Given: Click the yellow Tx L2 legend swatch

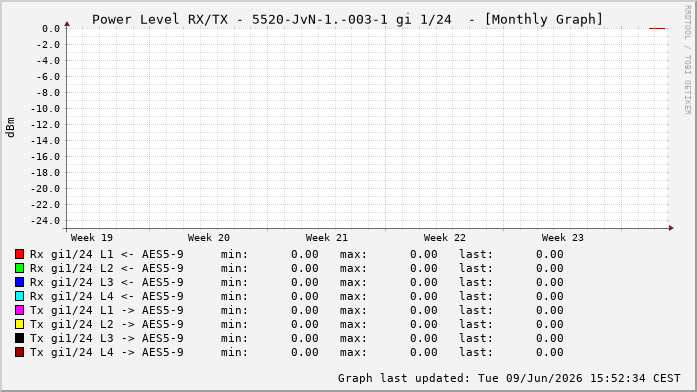Looking at the screenshot, I should coord(19,324).
